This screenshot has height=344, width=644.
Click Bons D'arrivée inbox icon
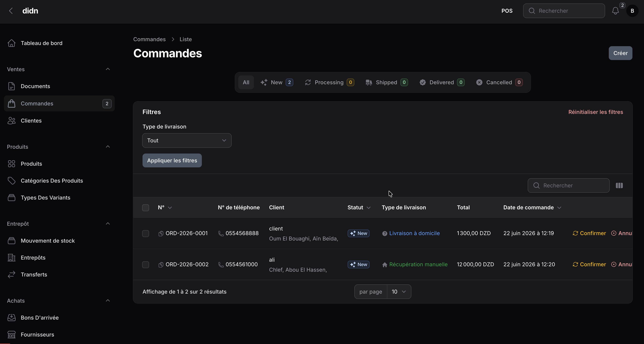click(12, 317)
